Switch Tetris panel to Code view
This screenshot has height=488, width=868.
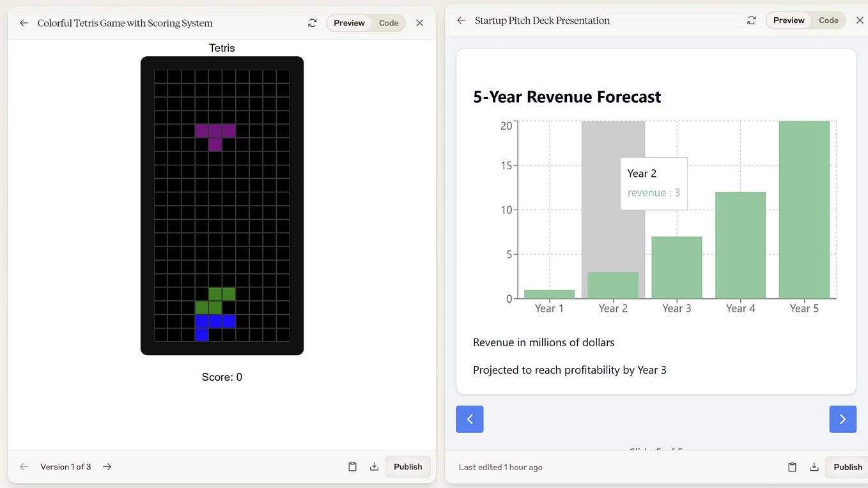click(389, 23)
